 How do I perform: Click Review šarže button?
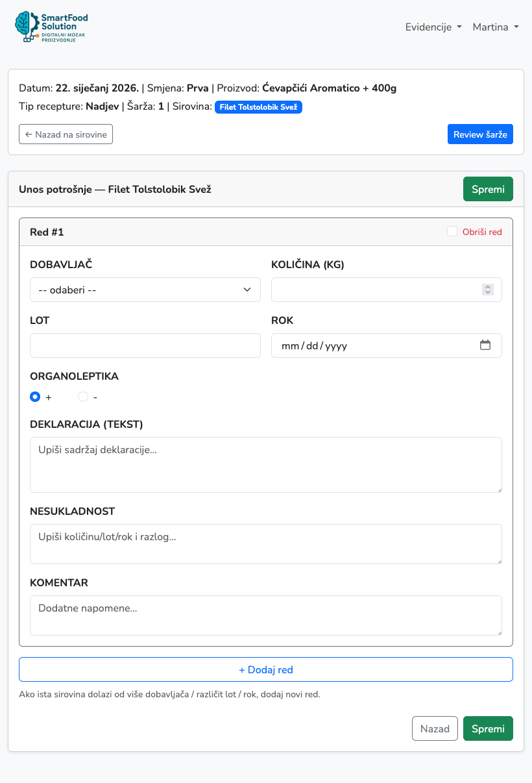tap(480, 134)
